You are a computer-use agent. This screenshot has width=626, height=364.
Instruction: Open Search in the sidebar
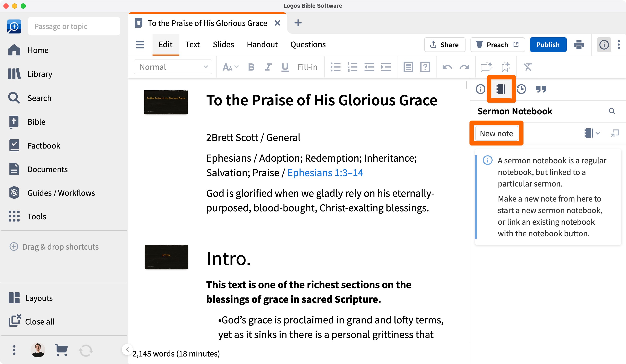point(30,98)
